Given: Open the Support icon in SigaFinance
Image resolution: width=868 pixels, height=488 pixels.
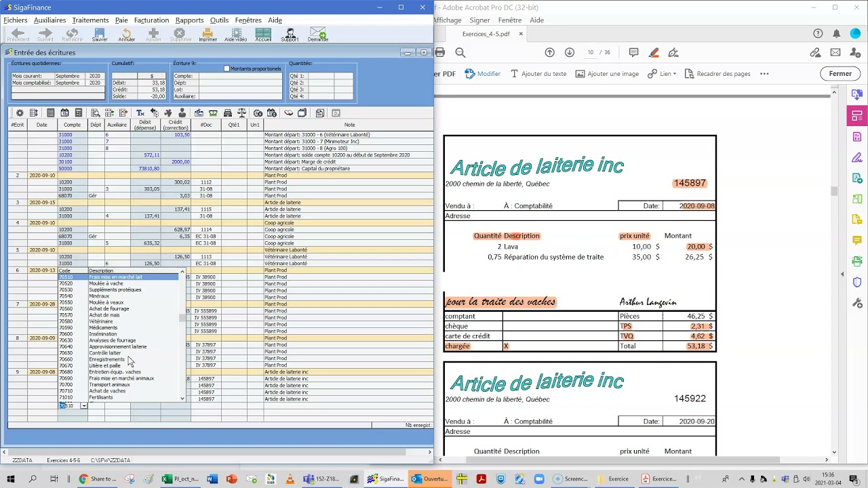Looking at the screenshot, I should (290, 35).
